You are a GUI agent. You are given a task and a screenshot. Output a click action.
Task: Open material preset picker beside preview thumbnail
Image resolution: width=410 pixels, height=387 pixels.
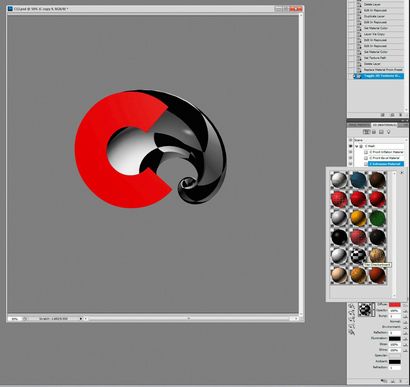point(373,309)
